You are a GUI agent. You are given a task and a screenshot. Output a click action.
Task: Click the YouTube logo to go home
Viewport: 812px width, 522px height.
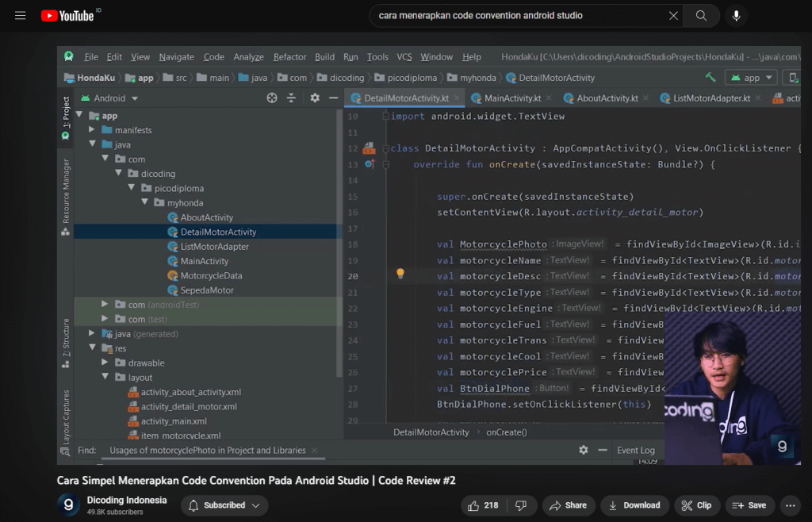coord(67,16)
